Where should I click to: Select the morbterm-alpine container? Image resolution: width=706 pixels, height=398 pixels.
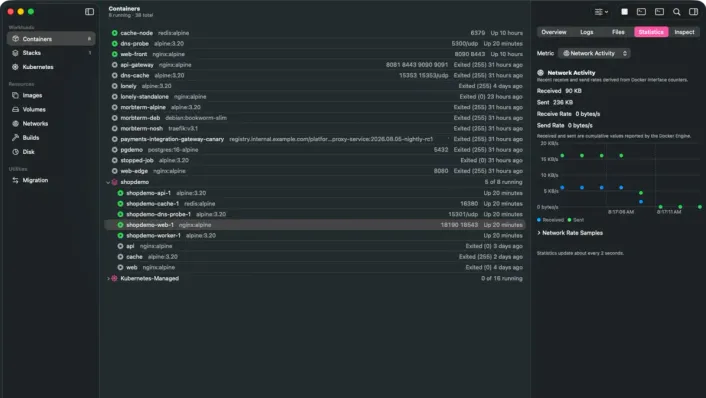coord(315,107)
